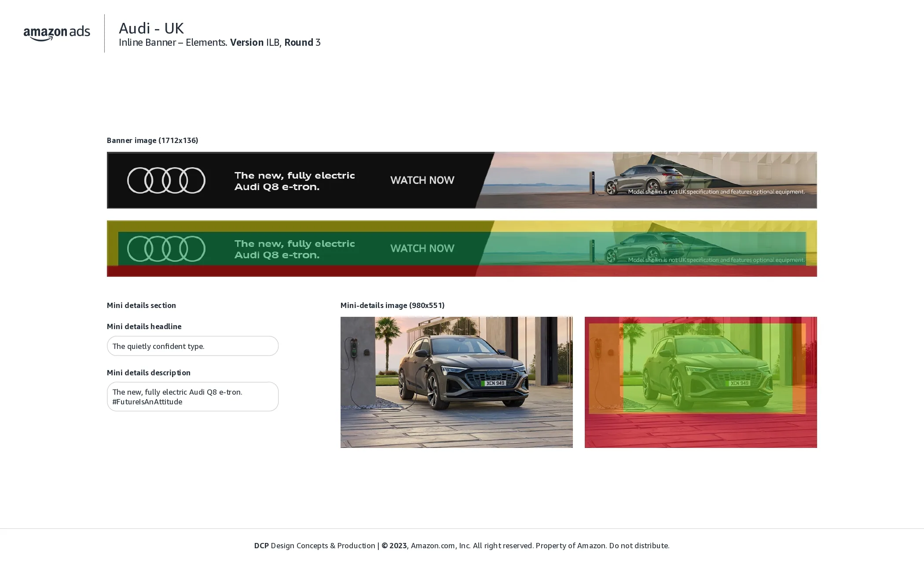924x561 pixels.
Task: Click the Amazon Ads logo
Action: coord(57,33)
